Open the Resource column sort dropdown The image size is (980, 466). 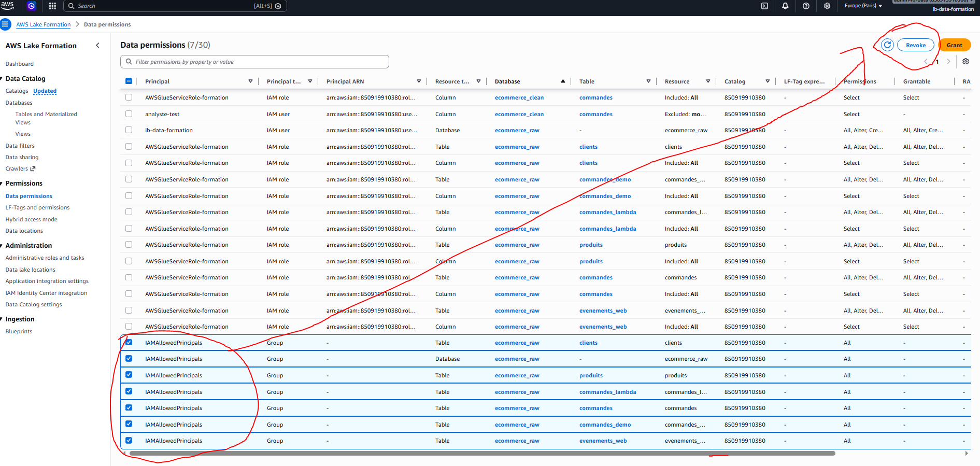coord(708,81)
